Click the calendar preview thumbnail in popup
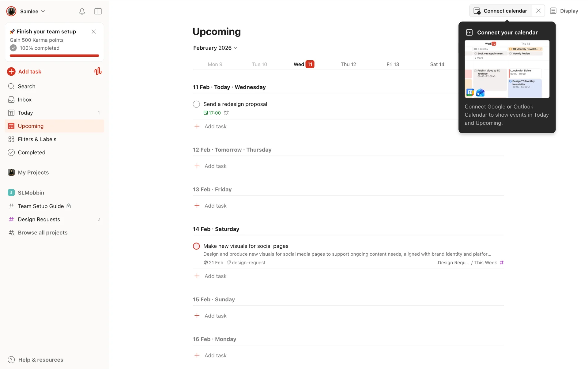Viewport: 588px width, 369px height. tap(507, 69)
